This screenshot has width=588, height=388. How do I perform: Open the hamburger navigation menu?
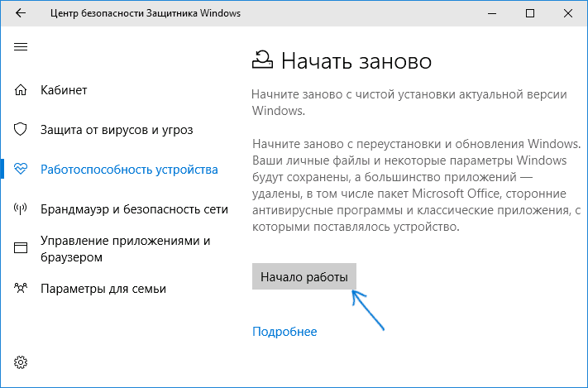click(x=21, y=47)
